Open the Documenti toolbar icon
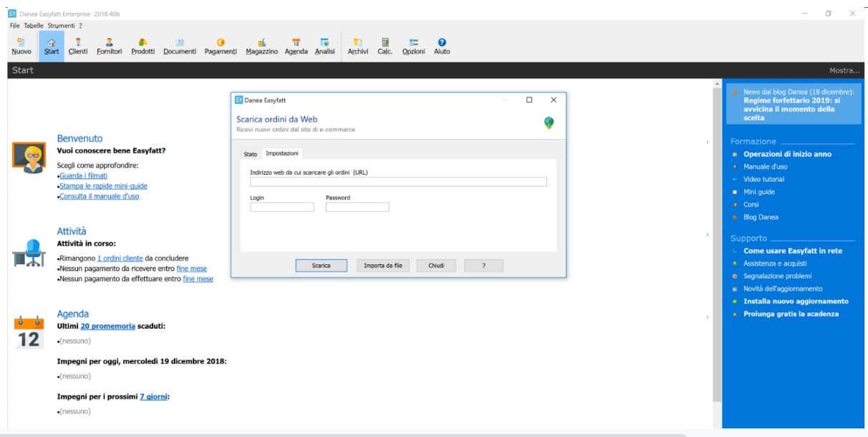 (x=179, y=46)
